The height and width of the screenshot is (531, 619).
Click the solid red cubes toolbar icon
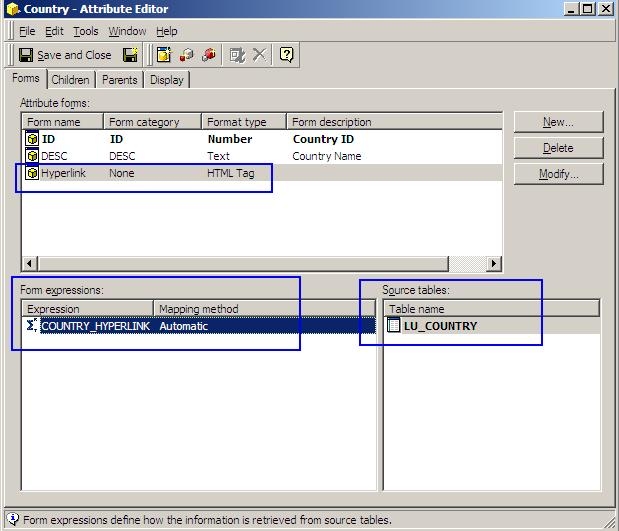(x=208, y=55)
